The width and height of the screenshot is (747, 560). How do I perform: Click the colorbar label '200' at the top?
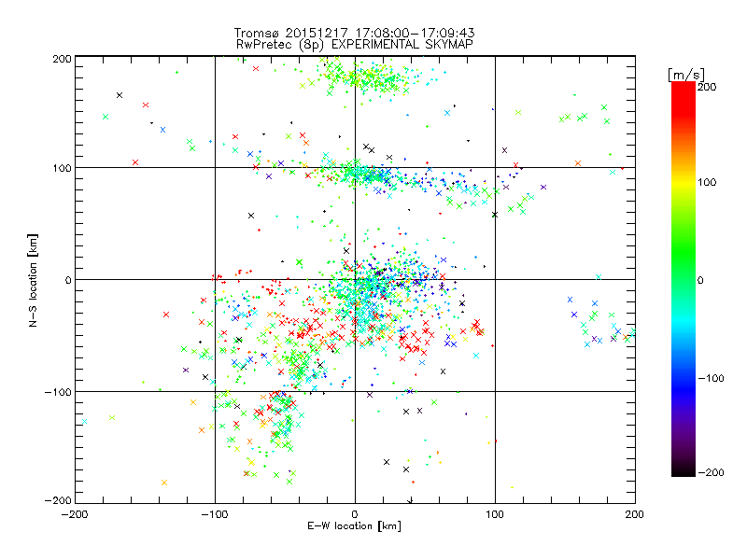(707, 87)
